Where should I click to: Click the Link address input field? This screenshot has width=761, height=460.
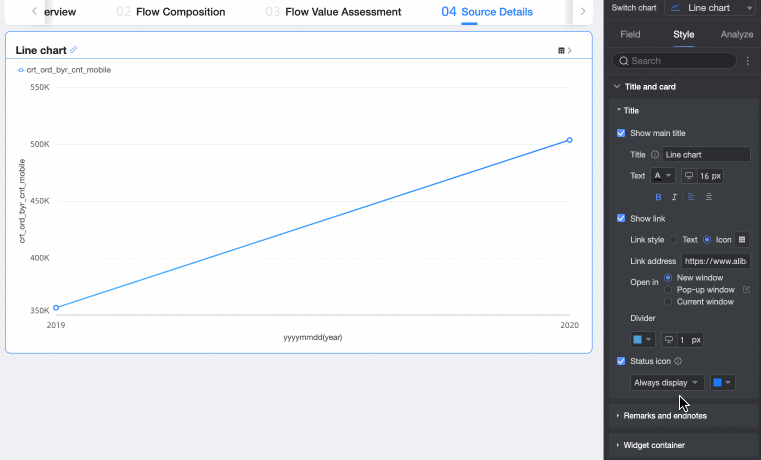click(x=714, y=261)
